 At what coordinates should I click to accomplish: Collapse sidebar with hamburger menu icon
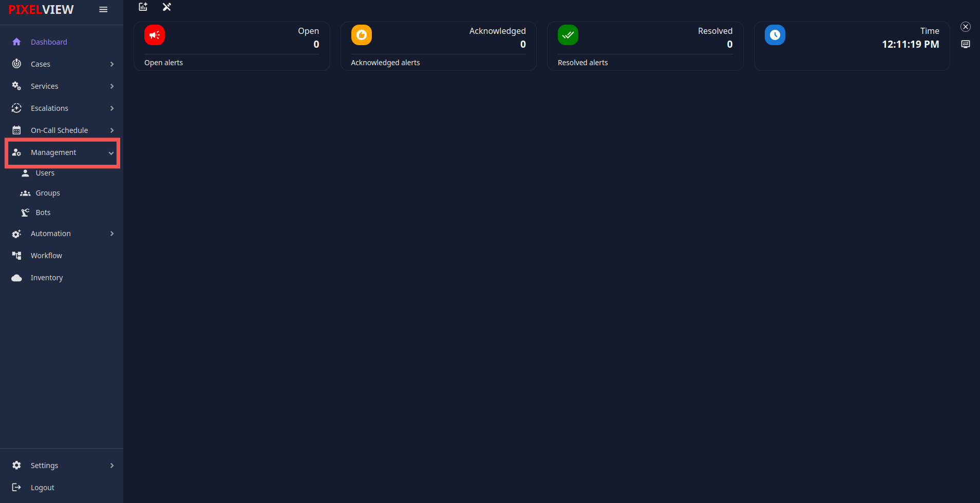(103, 10)
